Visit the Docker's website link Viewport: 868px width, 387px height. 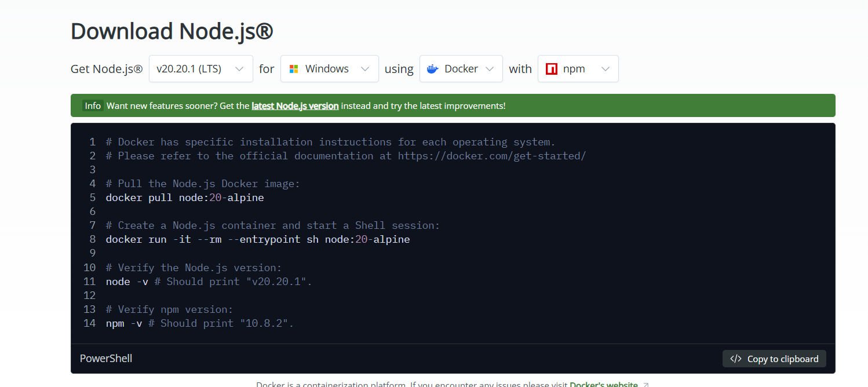click(x=603, y=385)
